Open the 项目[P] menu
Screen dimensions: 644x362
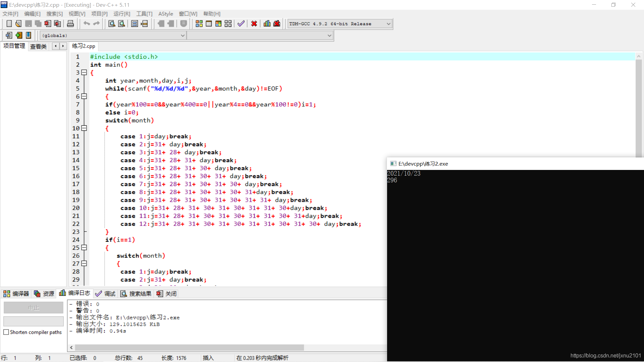click(x=99, y=14)
